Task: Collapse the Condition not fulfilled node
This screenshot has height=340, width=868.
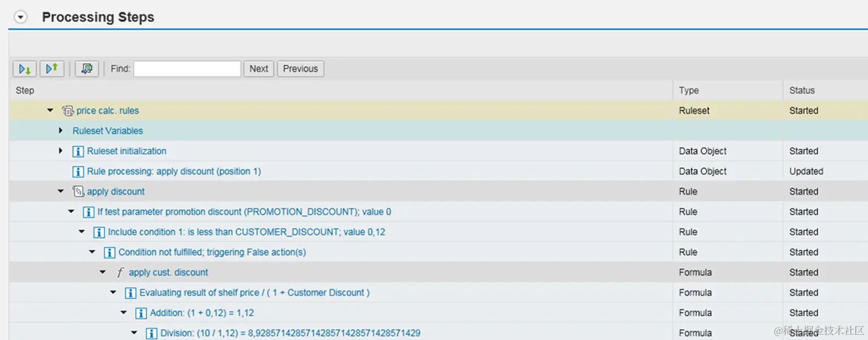Action: click(92, 251)
